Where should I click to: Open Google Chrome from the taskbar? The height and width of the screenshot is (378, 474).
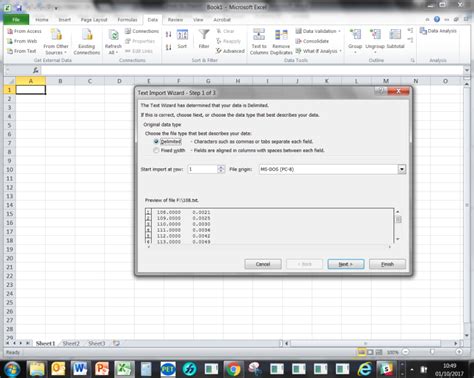pos(233,369)
